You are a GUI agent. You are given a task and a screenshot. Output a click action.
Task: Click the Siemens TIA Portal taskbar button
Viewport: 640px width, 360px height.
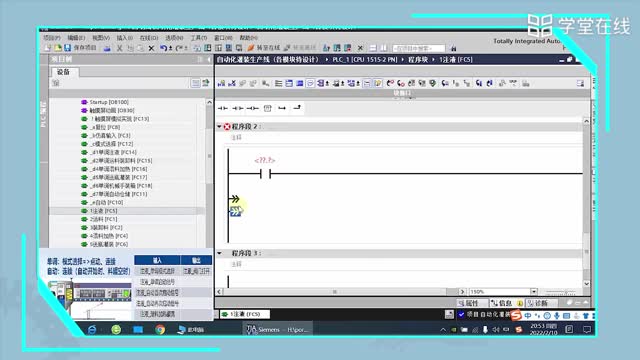coord(278,329)
